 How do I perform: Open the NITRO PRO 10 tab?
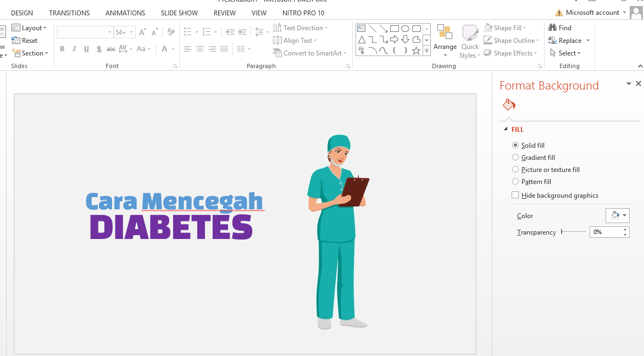[303, 13]
